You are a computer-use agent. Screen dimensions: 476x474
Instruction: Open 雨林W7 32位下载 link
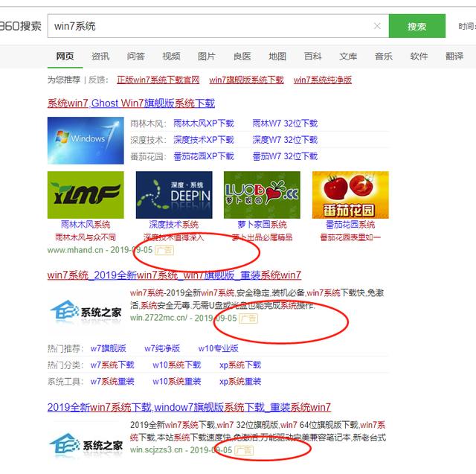click(x=285, y=124)
